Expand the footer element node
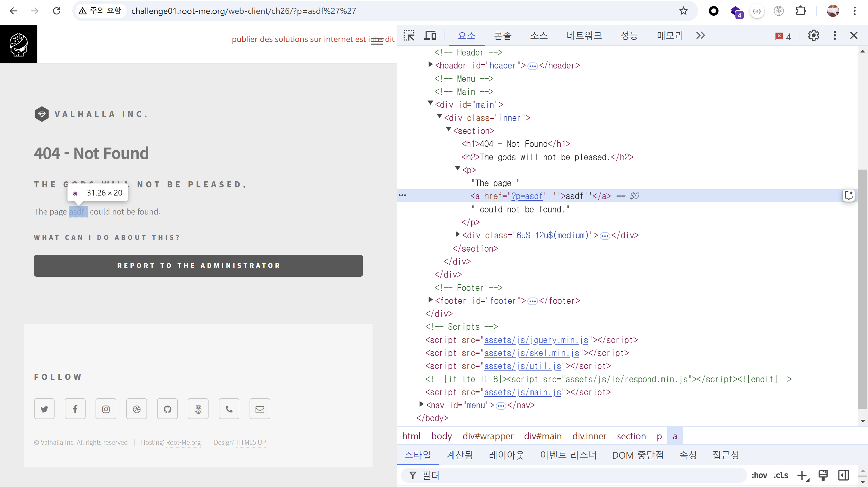The width and height of the screenshot is (868, 487). pyautogui.click(x=430, y=300)
